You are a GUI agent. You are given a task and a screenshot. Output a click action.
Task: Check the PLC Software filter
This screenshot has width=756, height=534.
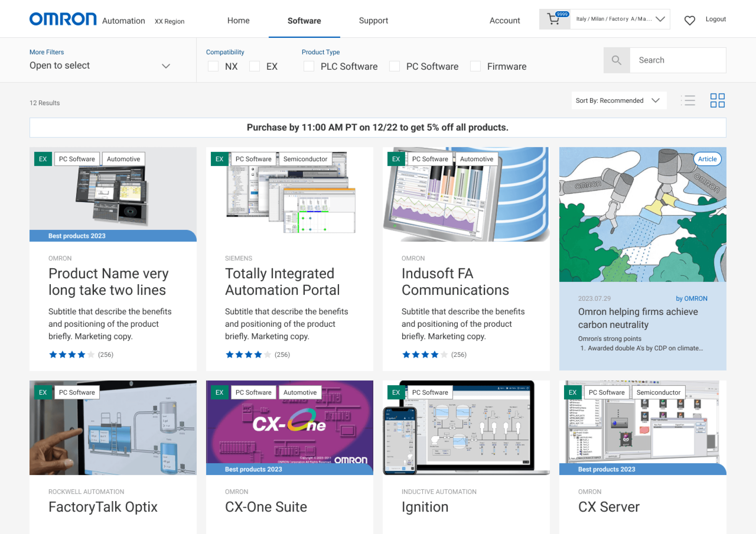pos(309,66)
